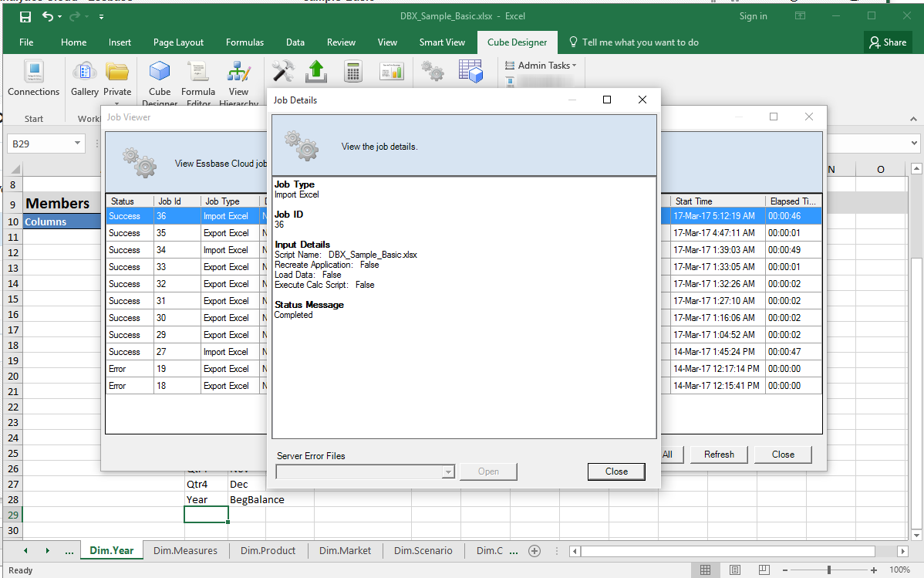Click the Build Cube hammer and wrench icon
The width and height of the screenshot is (924, 578).
tap(283, 72)
